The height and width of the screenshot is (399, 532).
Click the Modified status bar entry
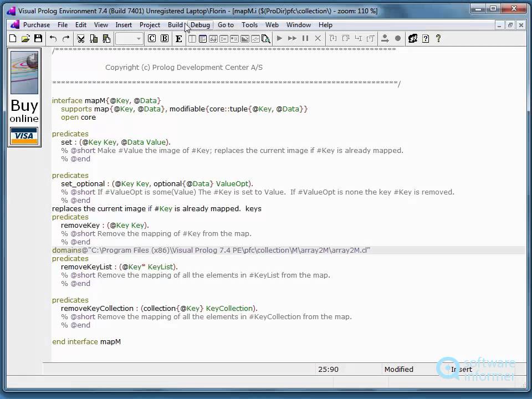click(398, 369)
